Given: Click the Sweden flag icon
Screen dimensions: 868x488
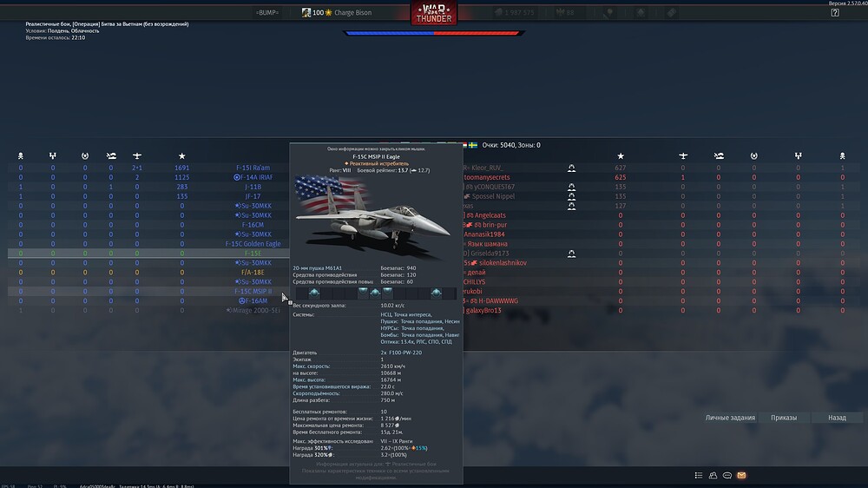Looking at the screenshot, I should (x=473, y=145).
